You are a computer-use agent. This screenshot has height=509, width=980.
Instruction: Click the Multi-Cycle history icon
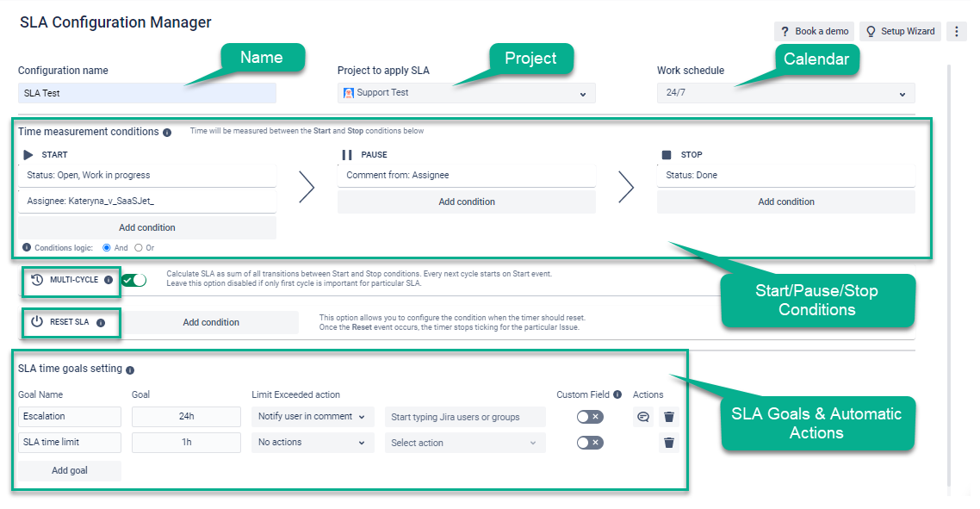[x=34, y=282]
